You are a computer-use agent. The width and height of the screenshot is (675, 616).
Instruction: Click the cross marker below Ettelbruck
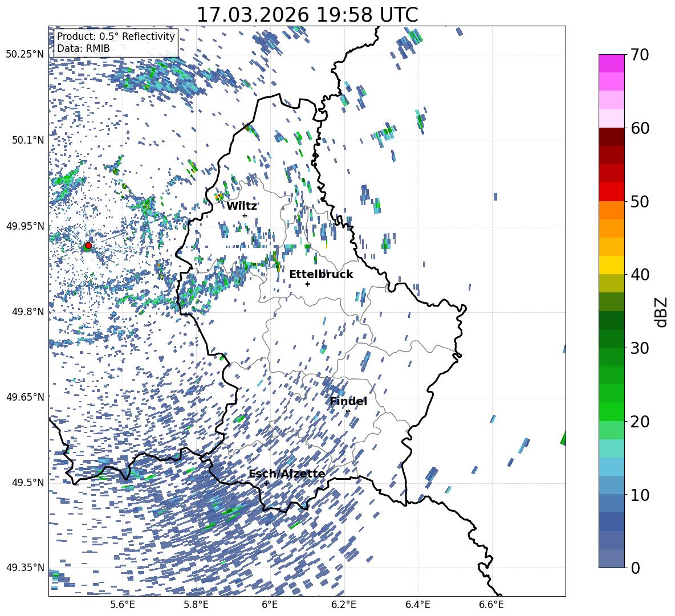pyautogui.click(x=307, y=284)
